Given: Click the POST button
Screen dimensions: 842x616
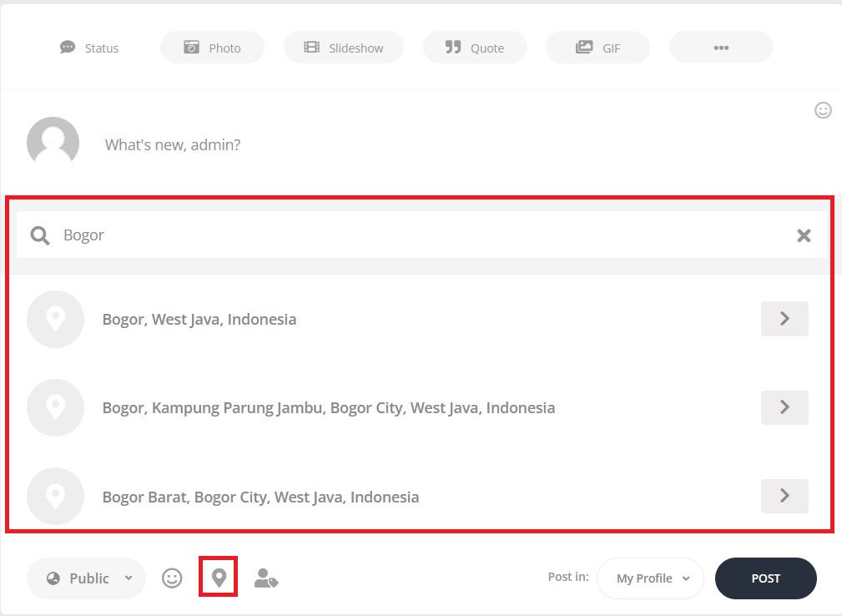Looking at the screenshot, I should pos(766,578).
